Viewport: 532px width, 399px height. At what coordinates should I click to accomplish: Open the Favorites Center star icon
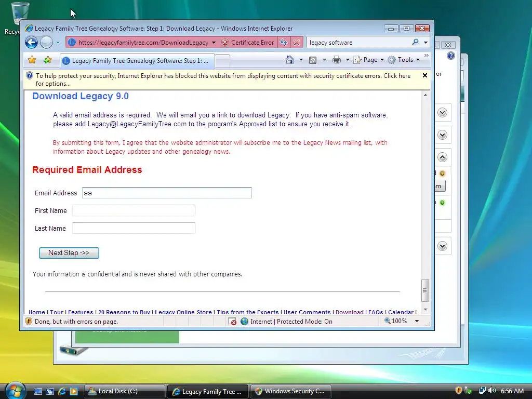32,60
